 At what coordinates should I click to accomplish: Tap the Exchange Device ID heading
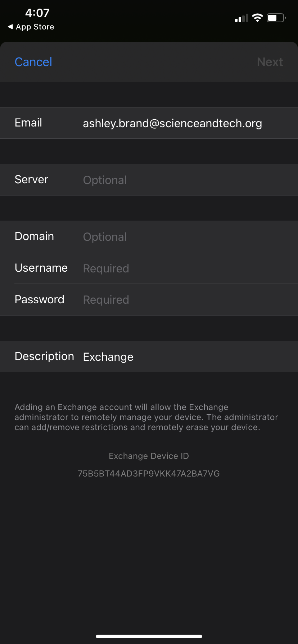click(149, 456)
